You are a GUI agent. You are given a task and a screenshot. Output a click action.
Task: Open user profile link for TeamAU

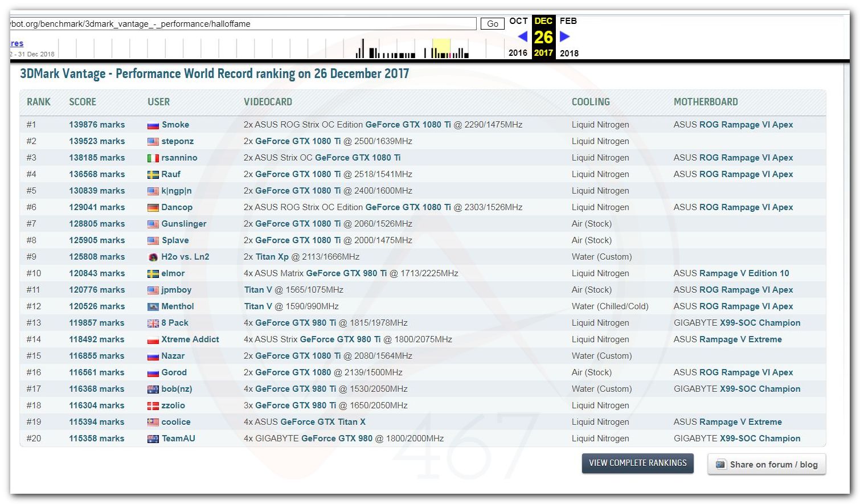point(178,439)
